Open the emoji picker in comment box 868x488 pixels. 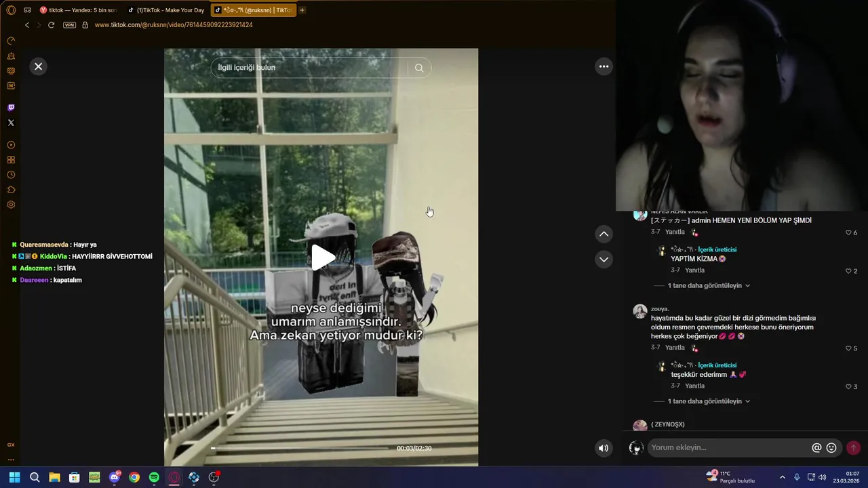[831, 448]
